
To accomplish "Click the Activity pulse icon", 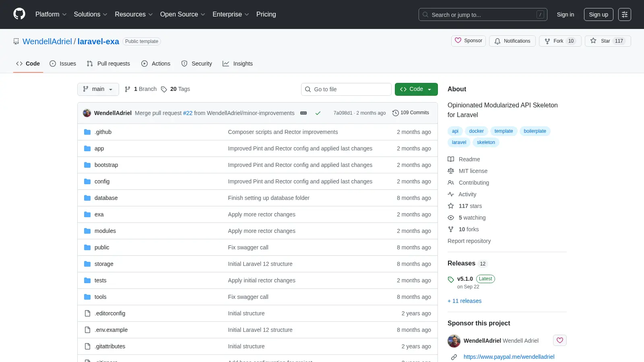I will (x=451, y=194).
